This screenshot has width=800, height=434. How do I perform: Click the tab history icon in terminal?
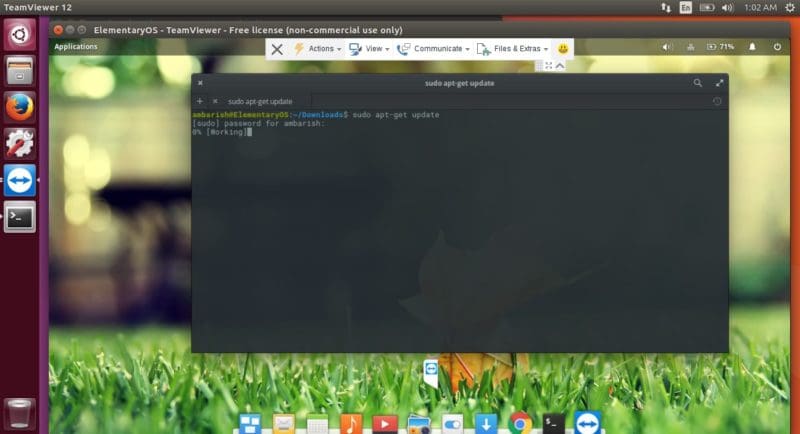[x=717, y=101]
